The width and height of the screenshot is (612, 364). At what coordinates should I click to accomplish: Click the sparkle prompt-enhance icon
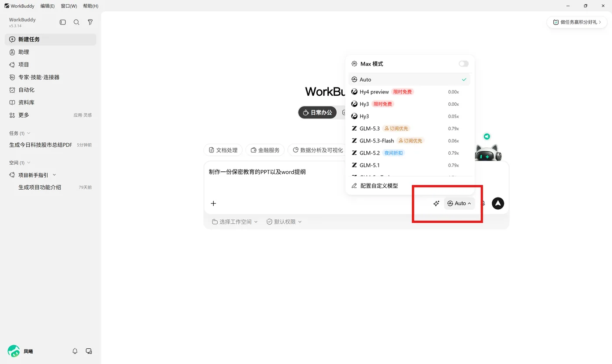(436, 203)
